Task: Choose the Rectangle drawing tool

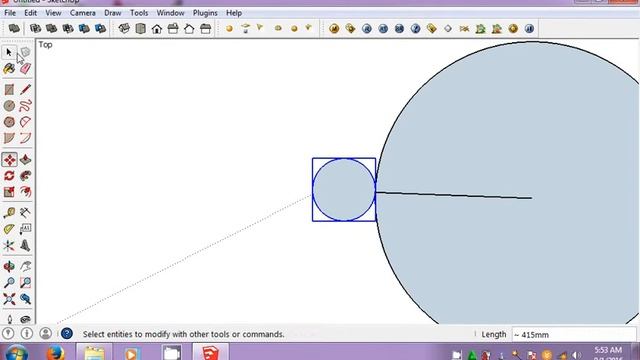Action: click(9, 89)
